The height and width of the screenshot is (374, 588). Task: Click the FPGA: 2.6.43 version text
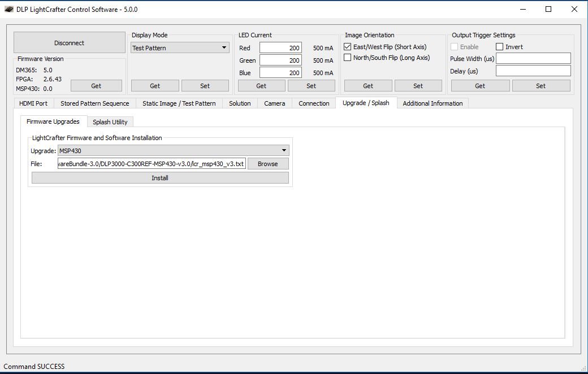(x=38, y=79)
